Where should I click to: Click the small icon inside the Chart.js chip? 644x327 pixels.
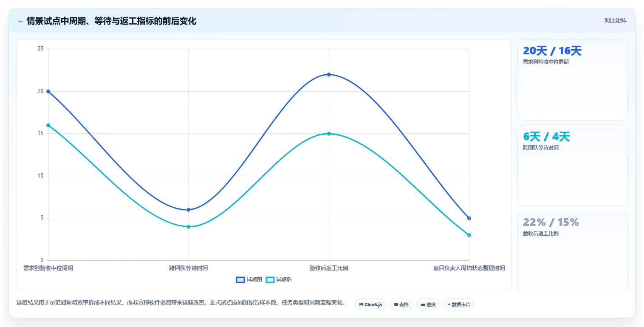(x=361, y=304)
